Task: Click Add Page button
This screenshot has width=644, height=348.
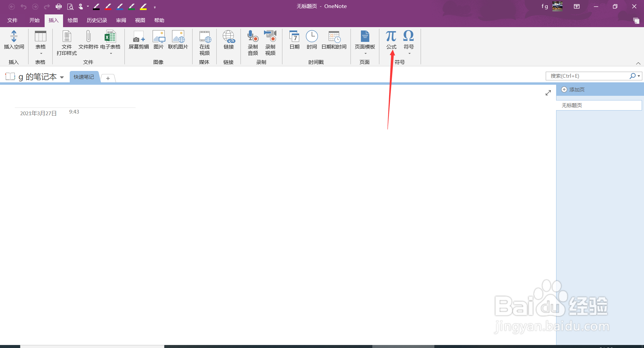Action: coord(573,89)
